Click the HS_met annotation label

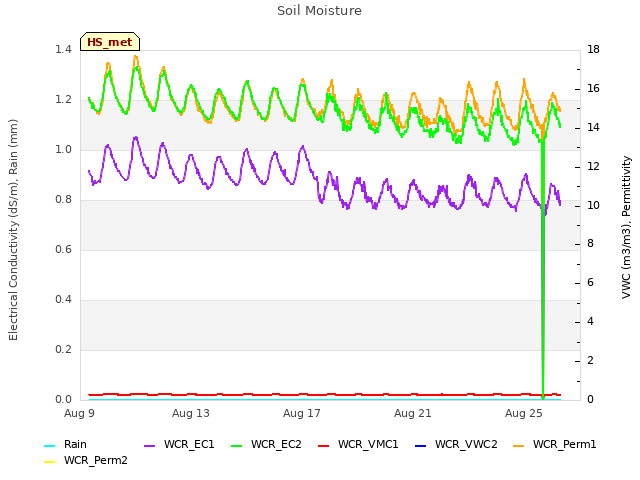tap(110, 42)
